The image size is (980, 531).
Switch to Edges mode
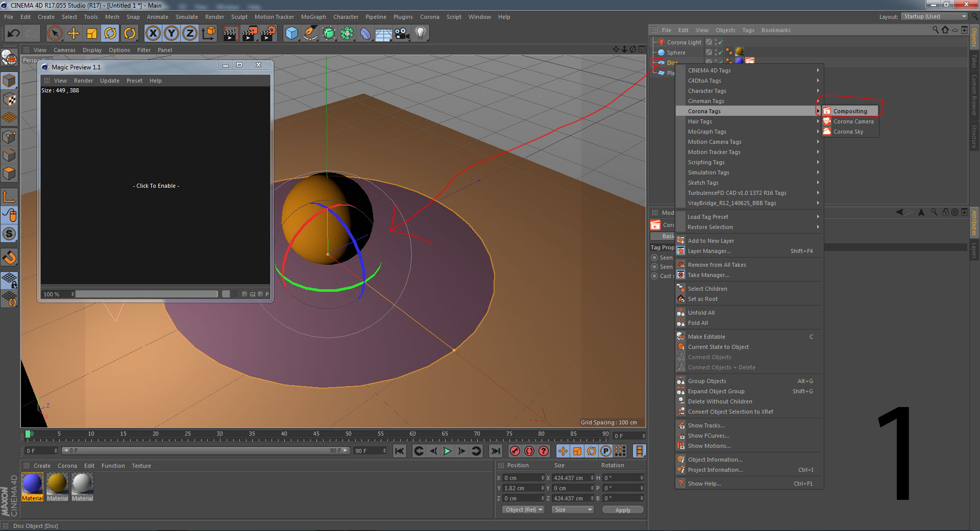coord(9,155)
